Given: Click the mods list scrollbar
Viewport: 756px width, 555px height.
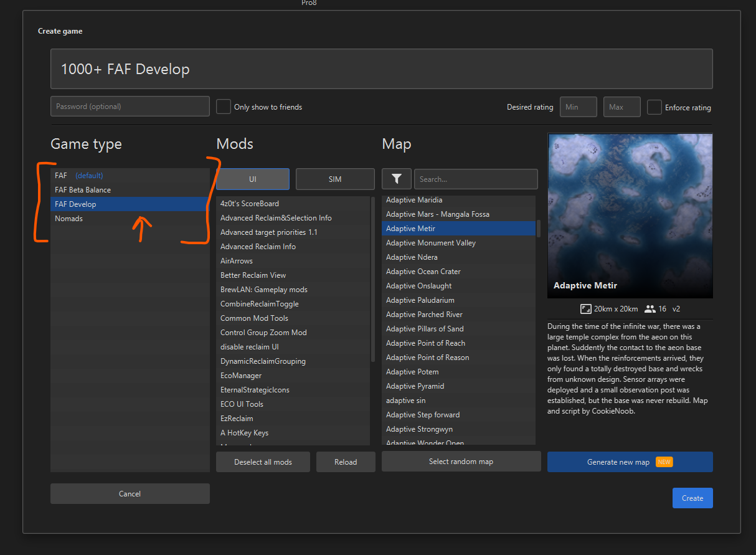Looking at the screenshot, I should pyautogui.click(x=372, y=279).
